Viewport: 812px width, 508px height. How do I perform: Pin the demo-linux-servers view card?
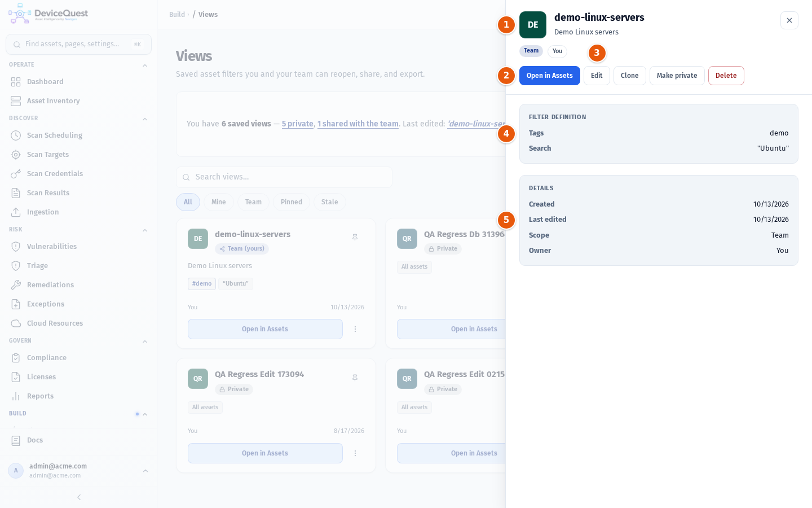coord(355,238)
